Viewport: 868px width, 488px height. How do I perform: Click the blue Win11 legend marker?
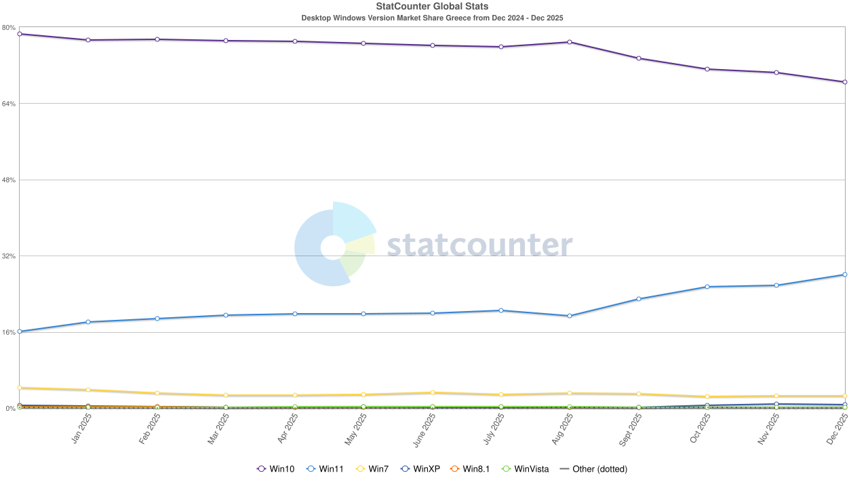311,468
